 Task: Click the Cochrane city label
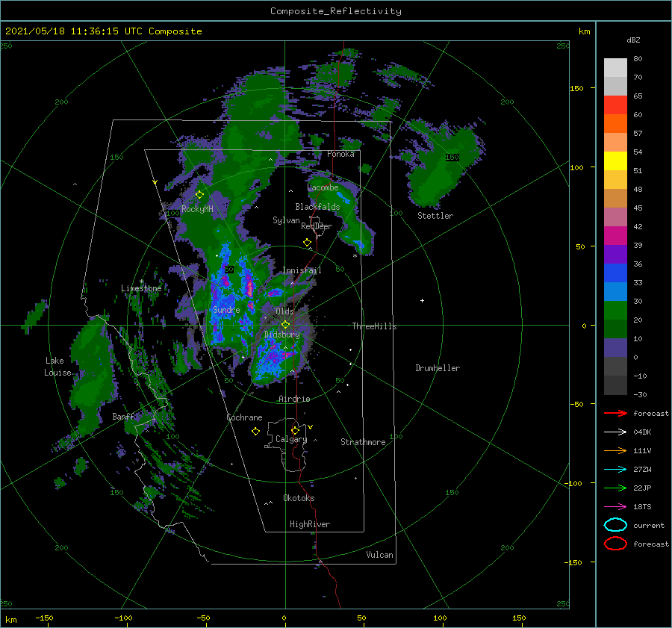(244, 417)
